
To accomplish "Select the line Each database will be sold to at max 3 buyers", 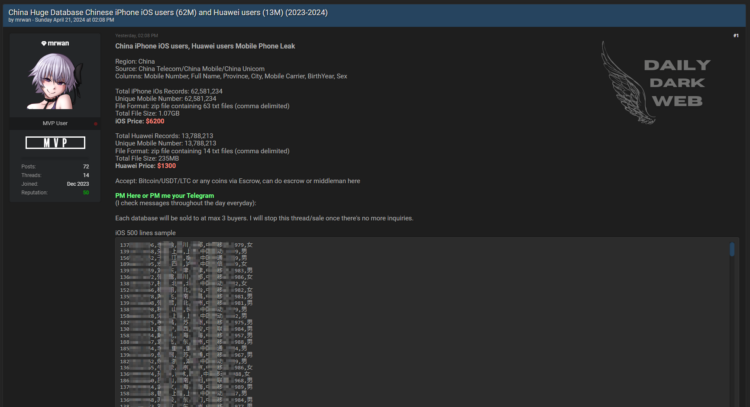I will (264, 218).
